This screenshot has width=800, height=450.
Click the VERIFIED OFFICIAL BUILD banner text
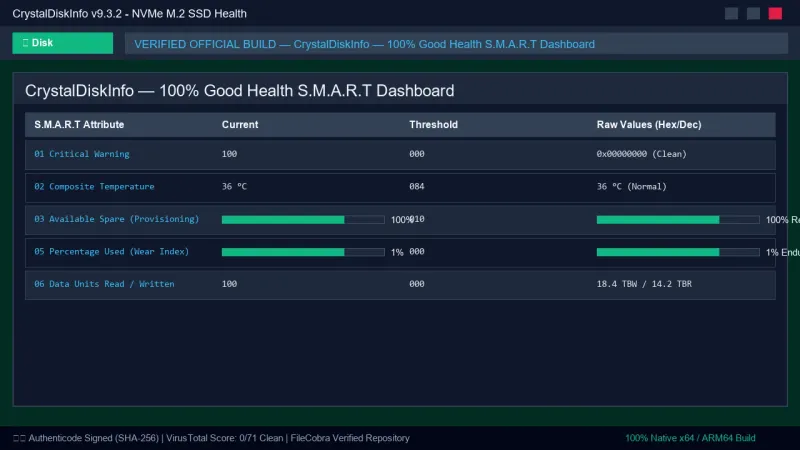click(x=364, y=44)
